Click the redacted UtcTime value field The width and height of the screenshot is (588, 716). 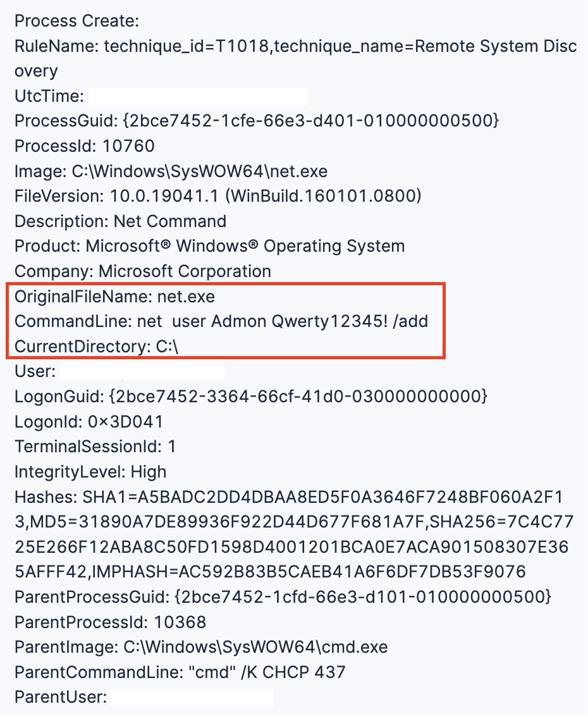[x=198, y=97]
